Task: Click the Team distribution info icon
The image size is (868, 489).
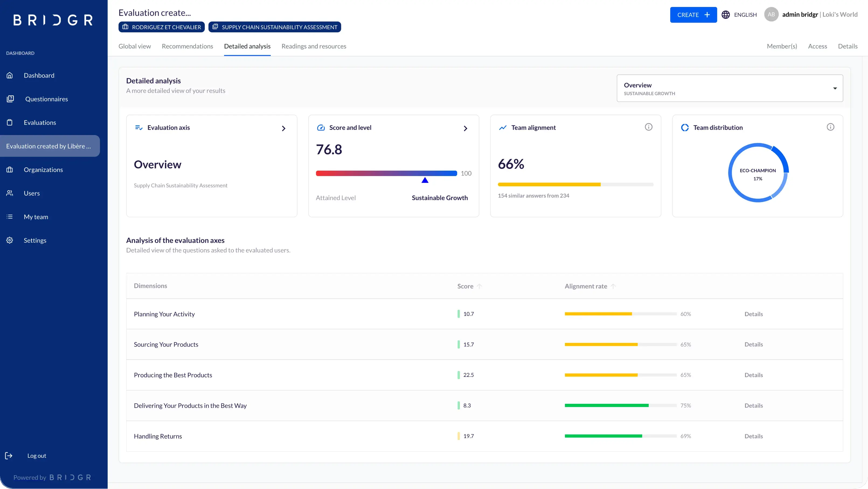Action: [830, 127]
